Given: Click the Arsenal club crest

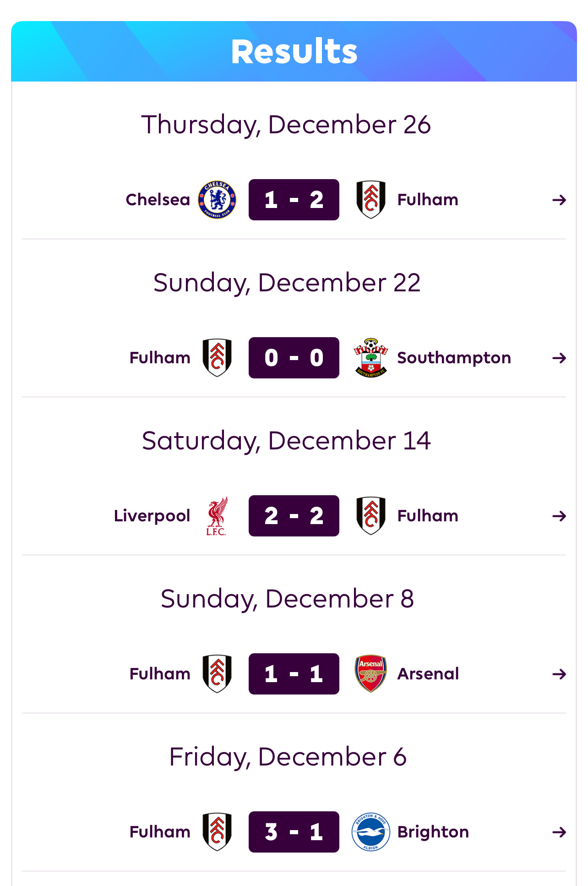Looking at the screenshot, I should coord(371,674).
